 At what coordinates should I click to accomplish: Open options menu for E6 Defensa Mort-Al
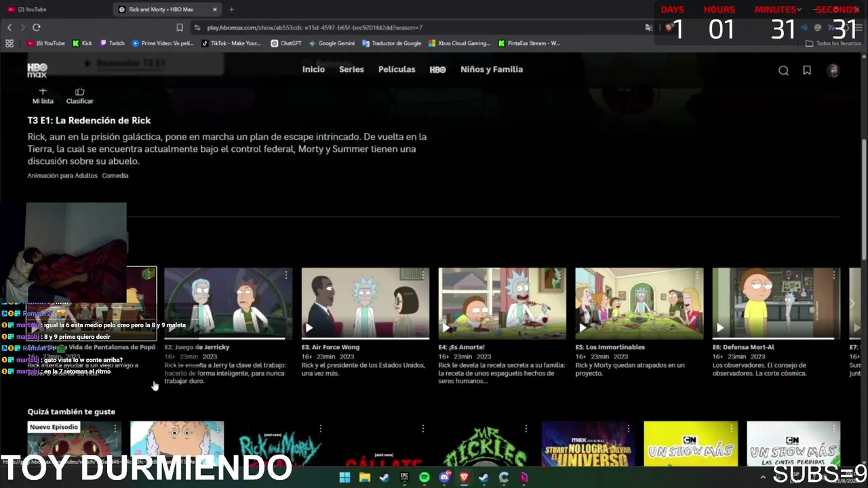(834, 274)
